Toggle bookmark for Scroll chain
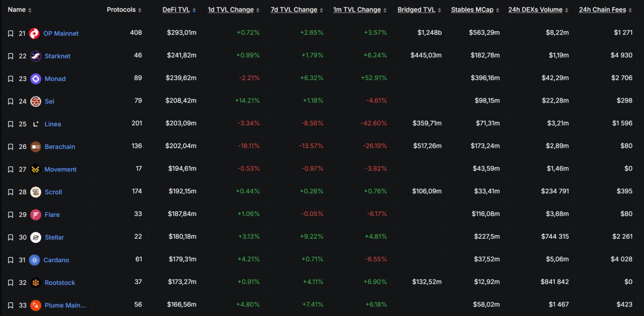 11,192
